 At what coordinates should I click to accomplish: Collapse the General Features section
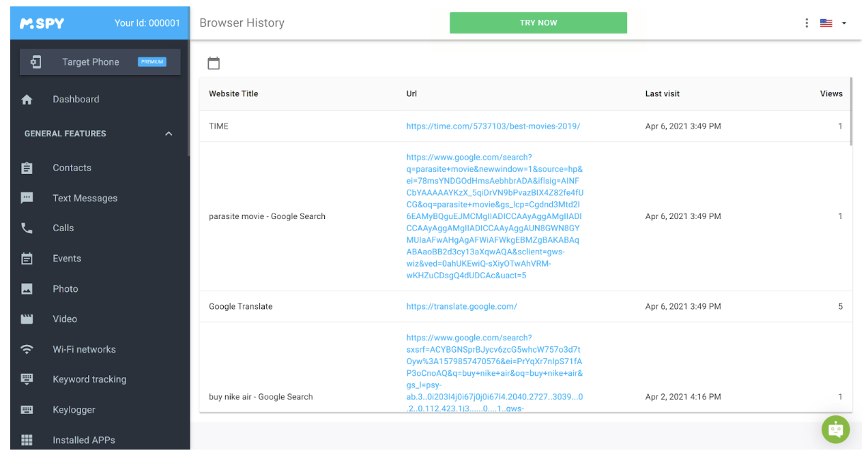pos(169,134)
